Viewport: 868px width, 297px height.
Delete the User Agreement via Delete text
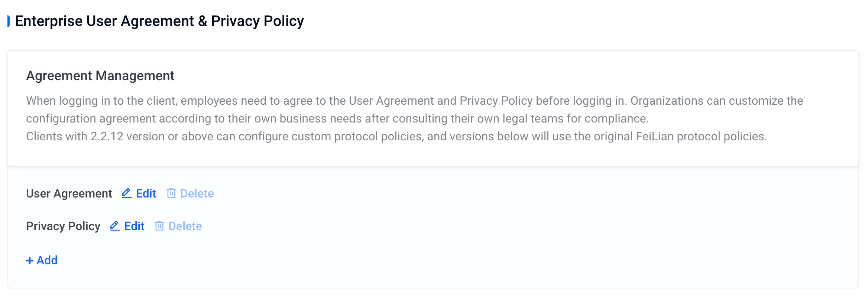pos(197,193)
